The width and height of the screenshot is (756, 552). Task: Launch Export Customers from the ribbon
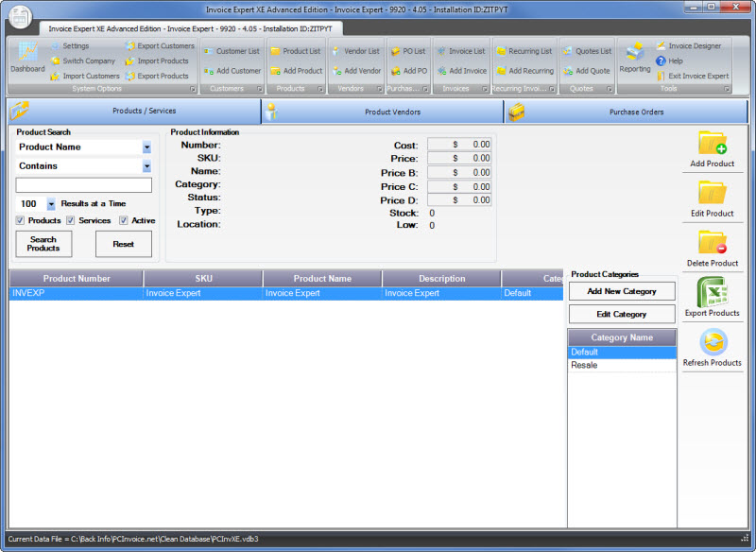coord(160,45)
